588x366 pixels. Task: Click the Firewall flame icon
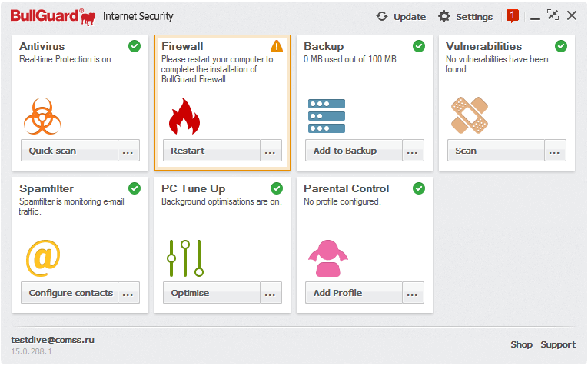coord(184,116)
